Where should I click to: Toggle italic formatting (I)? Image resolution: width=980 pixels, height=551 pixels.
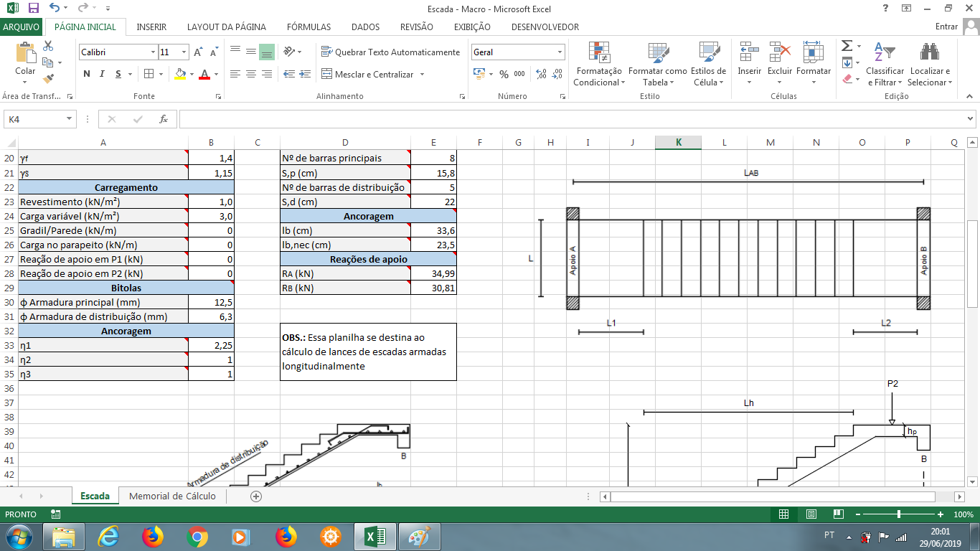(x=103, y=74)
